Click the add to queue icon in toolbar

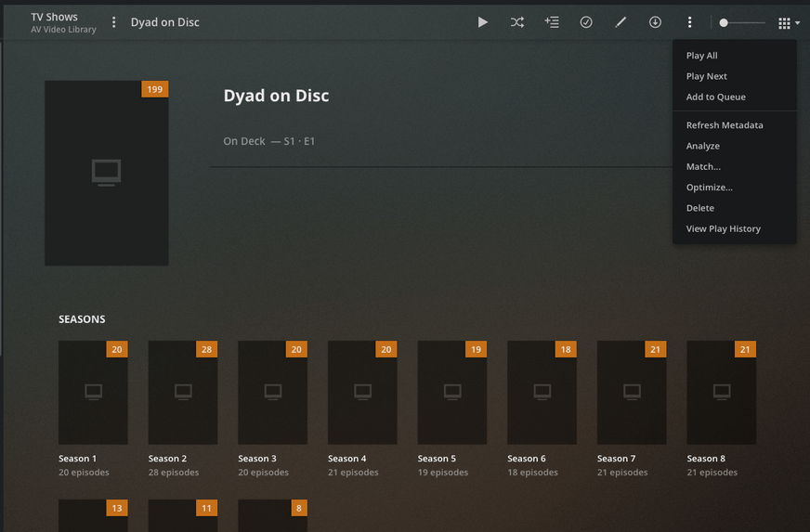(x=552, y=22)
